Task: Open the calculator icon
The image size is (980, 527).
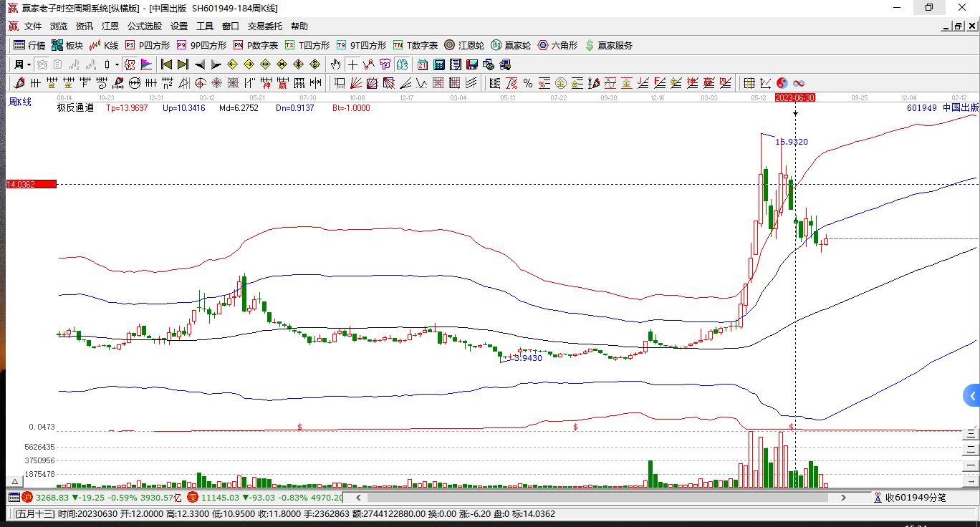Action: [x=439, y=64]
